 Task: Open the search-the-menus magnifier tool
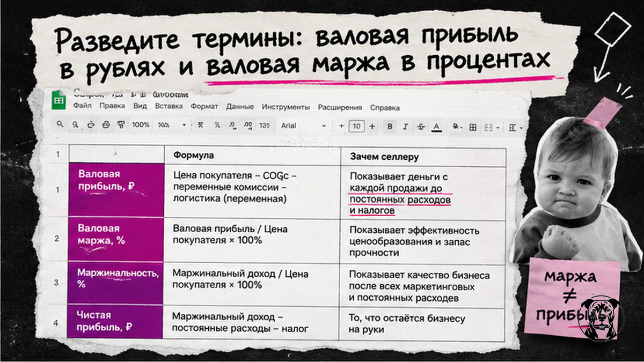[x=60, y=125]
